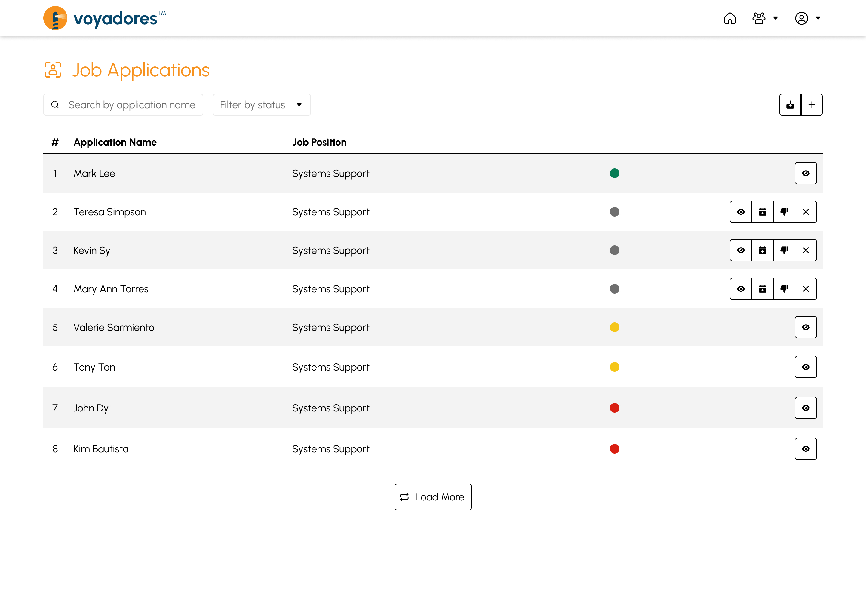The image size is (866, 616).
Task: View Mark Lee's application
Action: click(806, 173)
